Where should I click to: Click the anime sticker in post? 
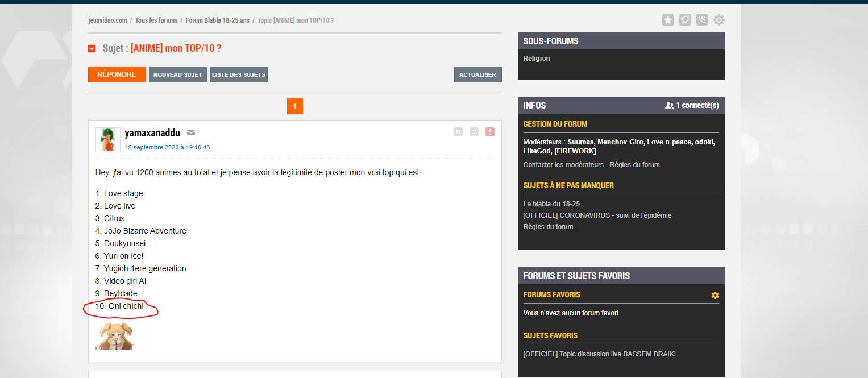[x=115, y=336]
